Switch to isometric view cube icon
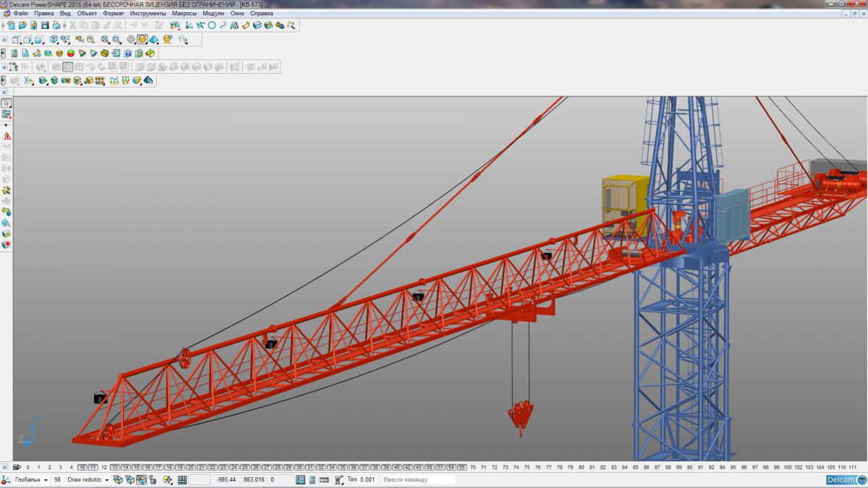The height and width of the screenshot is (488, 868). [54, 40]
